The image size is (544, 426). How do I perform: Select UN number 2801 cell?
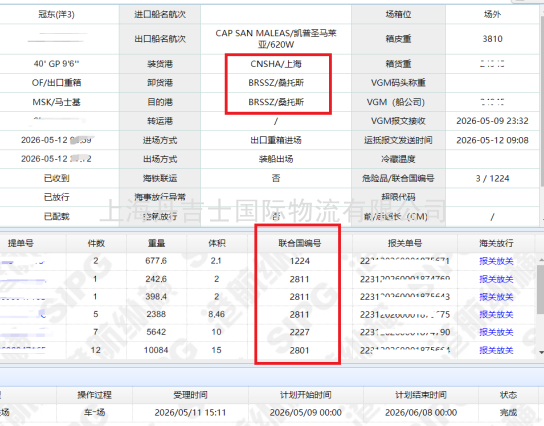[300, 350]
